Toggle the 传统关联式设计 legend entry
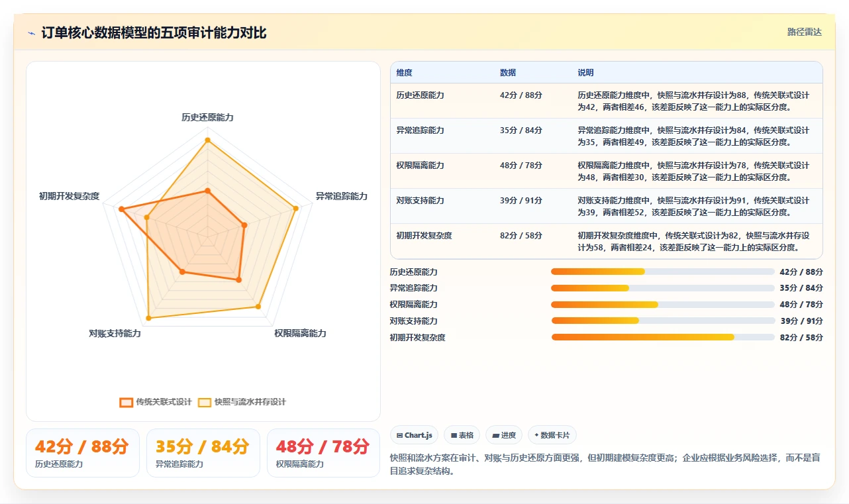The width and height of the screenshot is (849, 504). [156, 402]
